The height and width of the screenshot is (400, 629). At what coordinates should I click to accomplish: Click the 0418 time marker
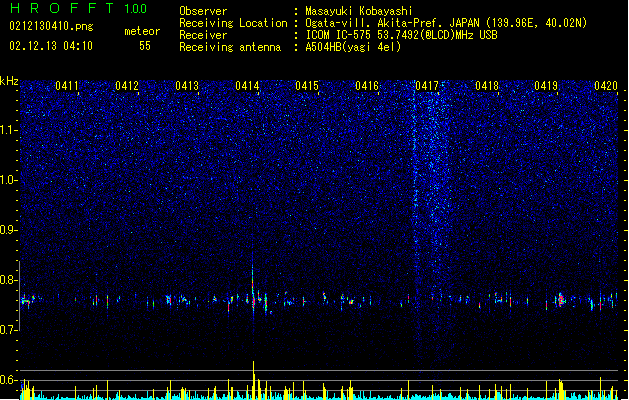(x=487, y=86)
